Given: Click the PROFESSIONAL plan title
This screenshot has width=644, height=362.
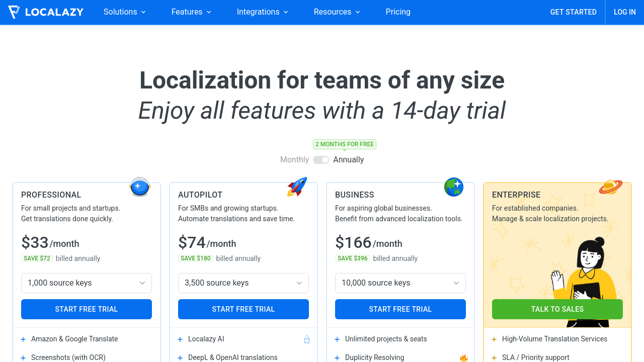Looking at the screenshot, I should pyautogui.click(x=51, y=195).
